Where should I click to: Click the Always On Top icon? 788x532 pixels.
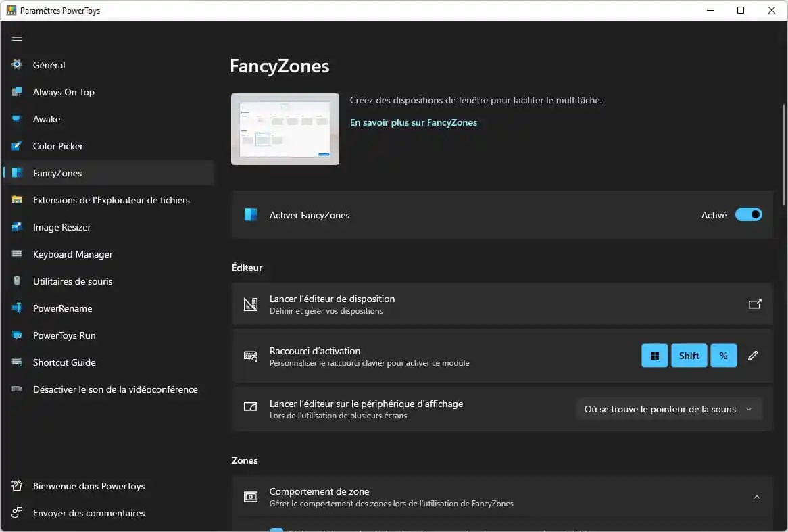17,91
